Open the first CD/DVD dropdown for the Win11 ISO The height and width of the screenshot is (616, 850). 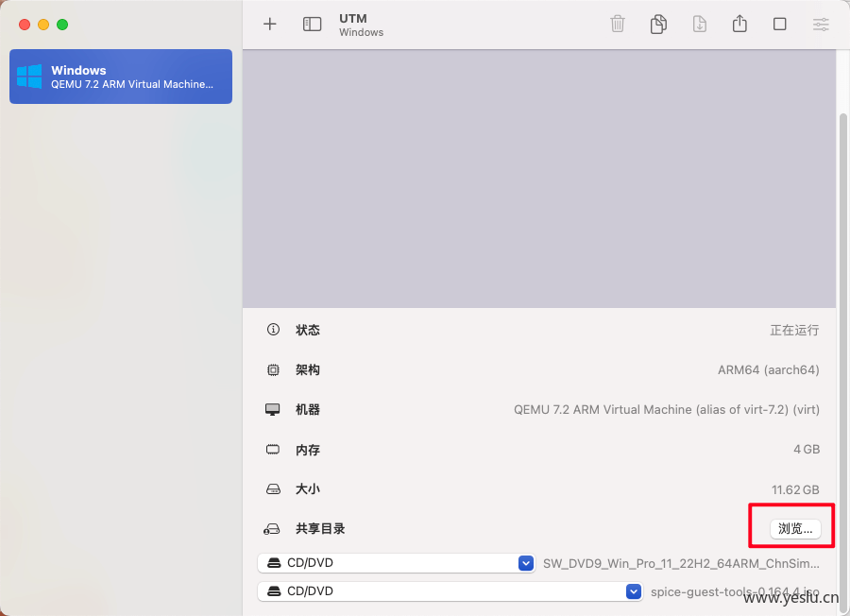[x=397, y=563]
